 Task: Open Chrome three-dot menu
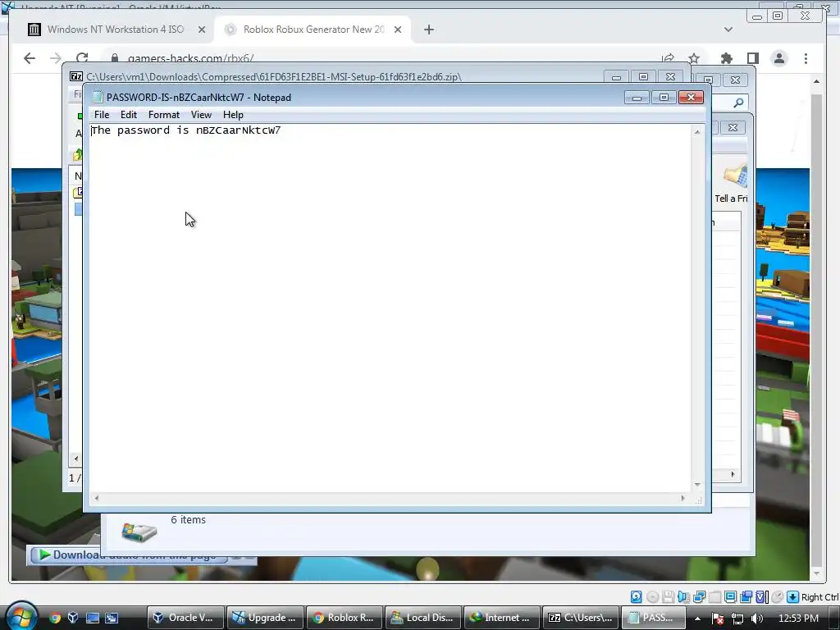coord(806,58)
